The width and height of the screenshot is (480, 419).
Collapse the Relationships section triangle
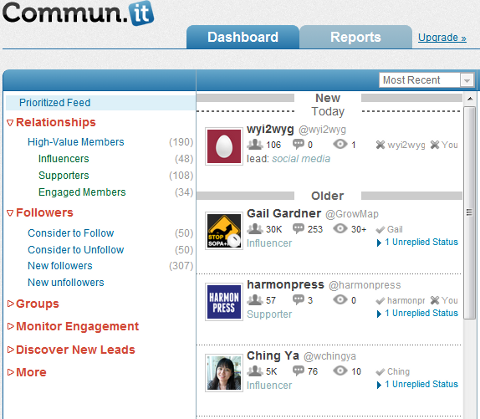pyautogui.click(x=10, y=123)
